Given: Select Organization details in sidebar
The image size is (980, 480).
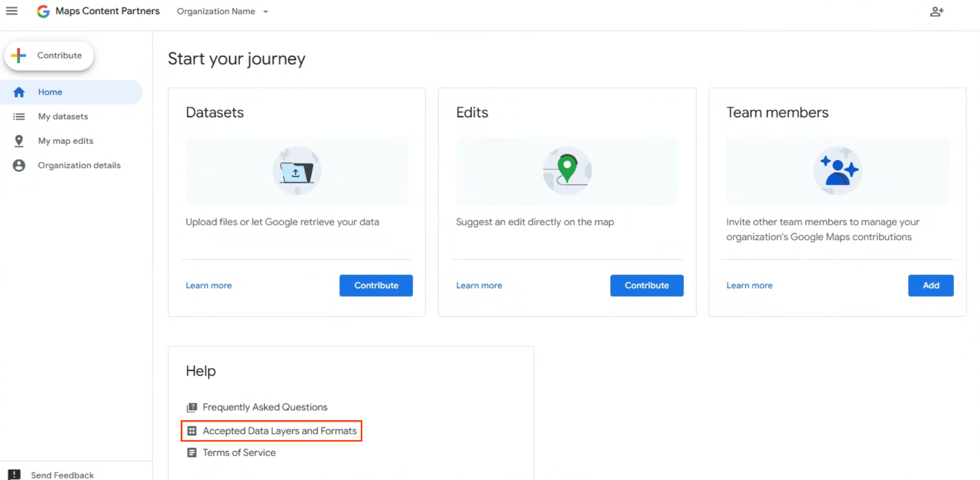Looking at the screenshot, I should tap(79, 165).
